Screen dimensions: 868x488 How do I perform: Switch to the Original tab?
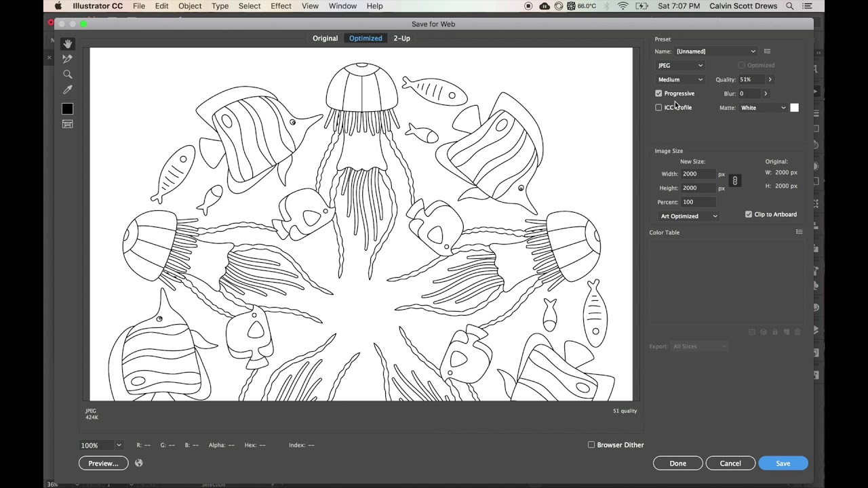pyautogui.click(x=325, y=38)
